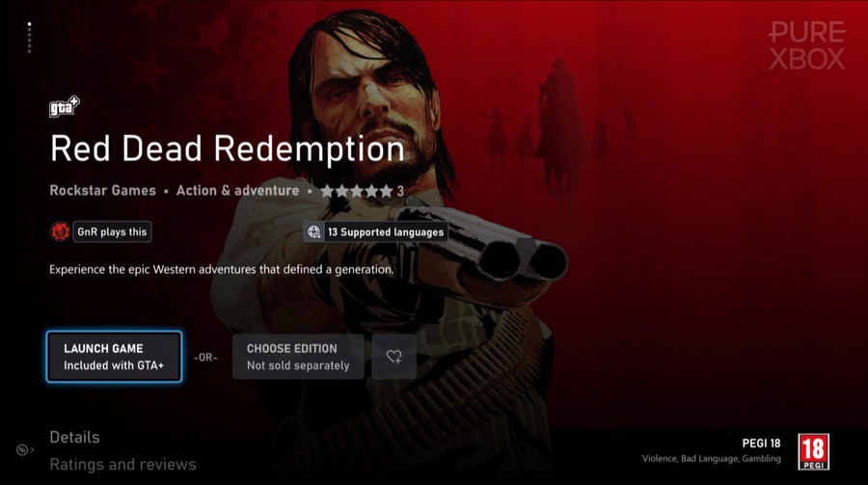Click the 'GnR plays this' friend badge
Image resolution: width=868 pixels, height=485 pixels.
pyautogui.click(x=113, y=232)
